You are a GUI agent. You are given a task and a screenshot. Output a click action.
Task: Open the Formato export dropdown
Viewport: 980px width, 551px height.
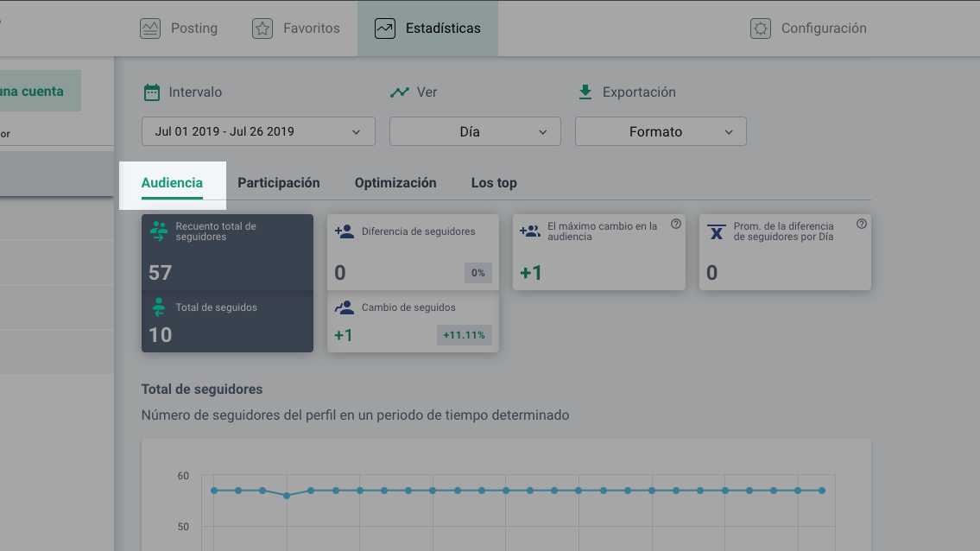pos(661,132)
